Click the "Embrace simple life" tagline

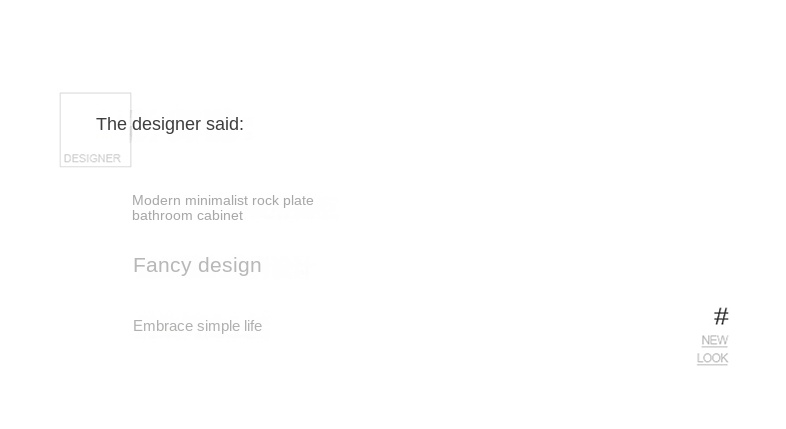pos(198,326)
